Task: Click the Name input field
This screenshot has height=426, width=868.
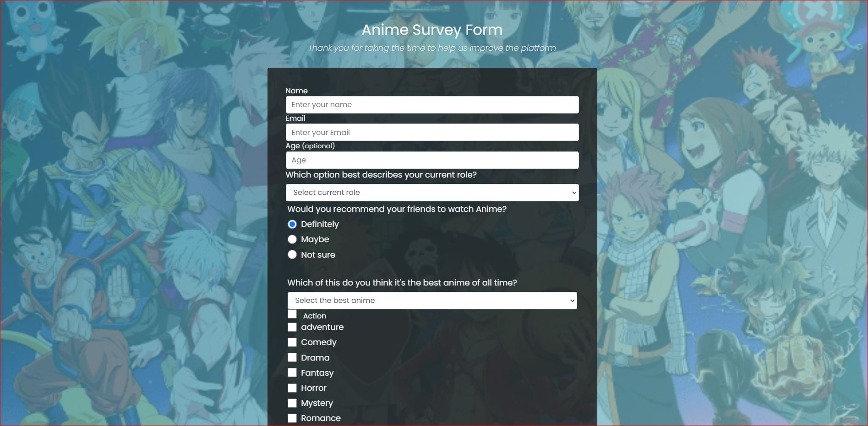Action: point(432,105)
